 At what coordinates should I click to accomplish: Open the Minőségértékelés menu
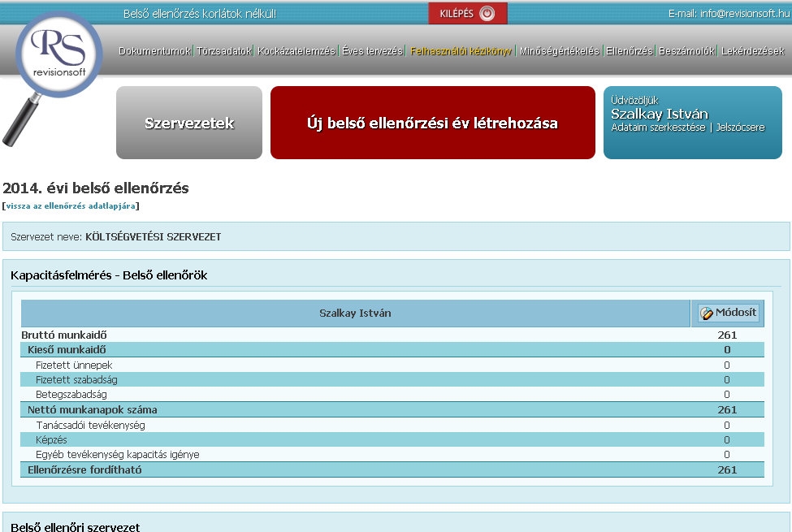point(559,51)
